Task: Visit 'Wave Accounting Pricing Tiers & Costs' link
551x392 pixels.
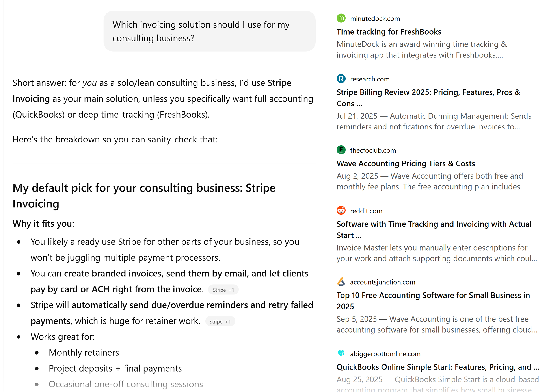Action: [x=405, y=163]
